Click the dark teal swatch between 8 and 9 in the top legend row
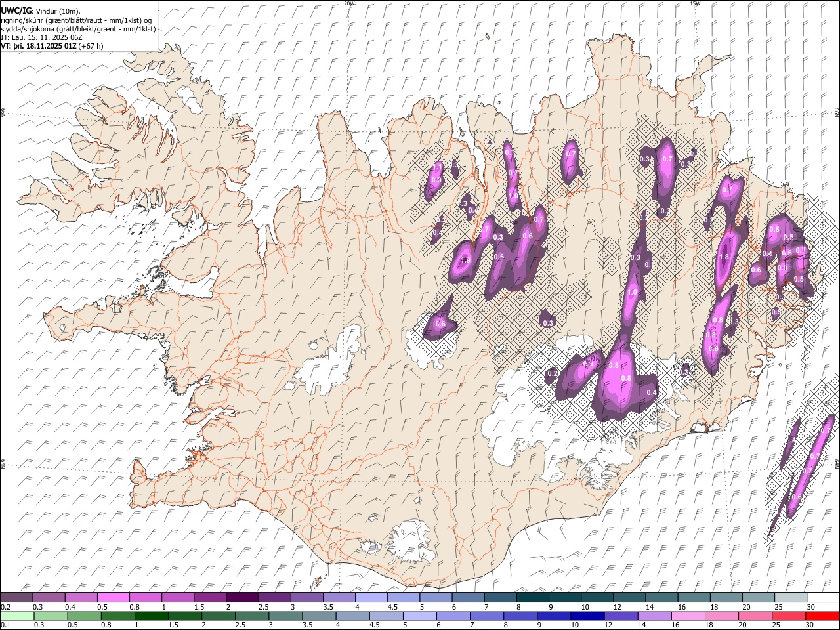This screenshot has width=840, height=630. (x=533, y=598)
